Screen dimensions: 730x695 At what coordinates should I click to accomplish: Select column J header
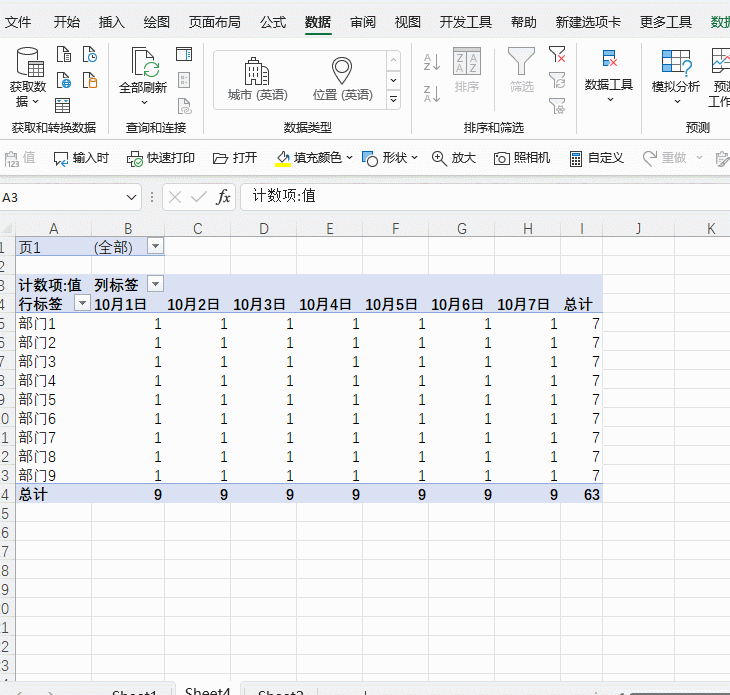pos(638,229)
